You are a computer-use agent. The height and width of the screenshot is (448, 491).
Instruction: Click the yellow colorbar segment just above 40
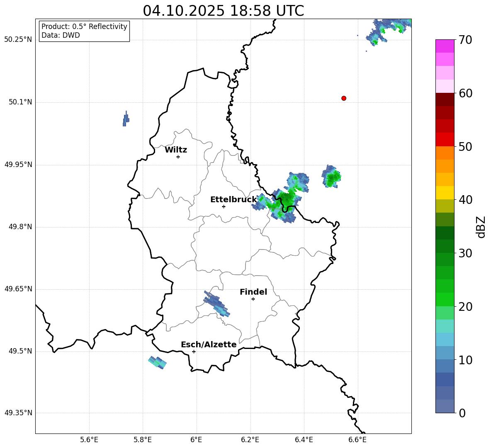pos(445,193)
